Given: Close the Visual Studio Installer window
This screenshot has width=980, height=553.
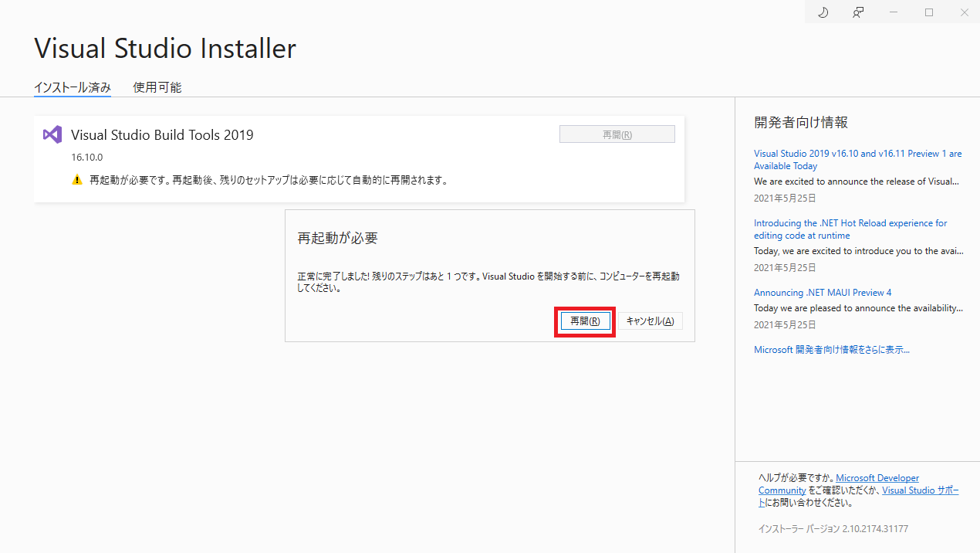Looking at the screenshot, I should click(x=964, y=12).
